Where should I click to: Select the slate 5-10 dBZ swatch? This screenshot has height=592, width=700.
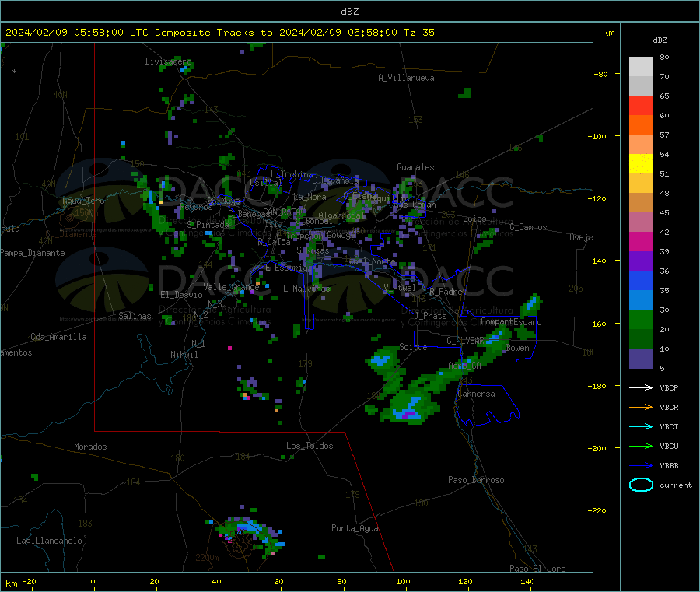[x=641, y=359]
